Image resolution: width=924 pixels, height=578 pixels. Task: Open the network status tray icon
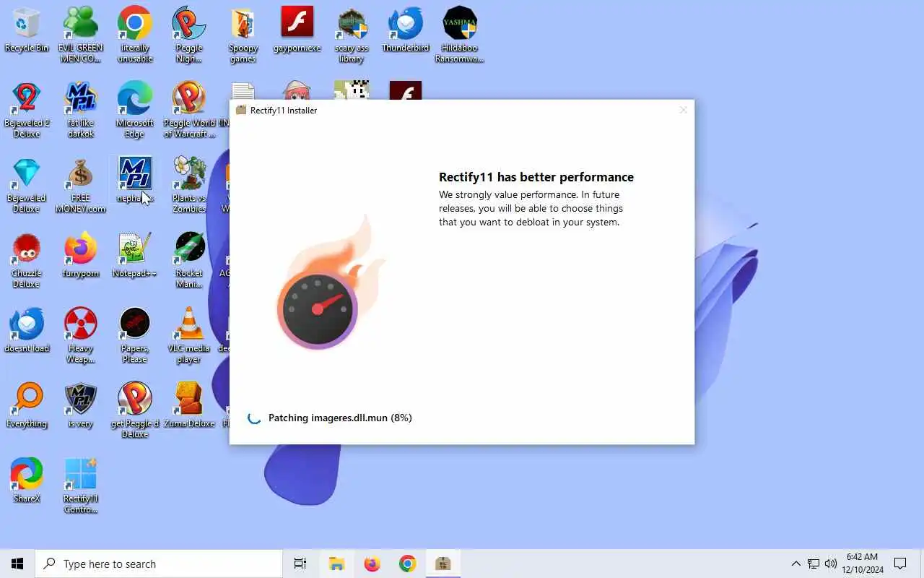point(814,564)
